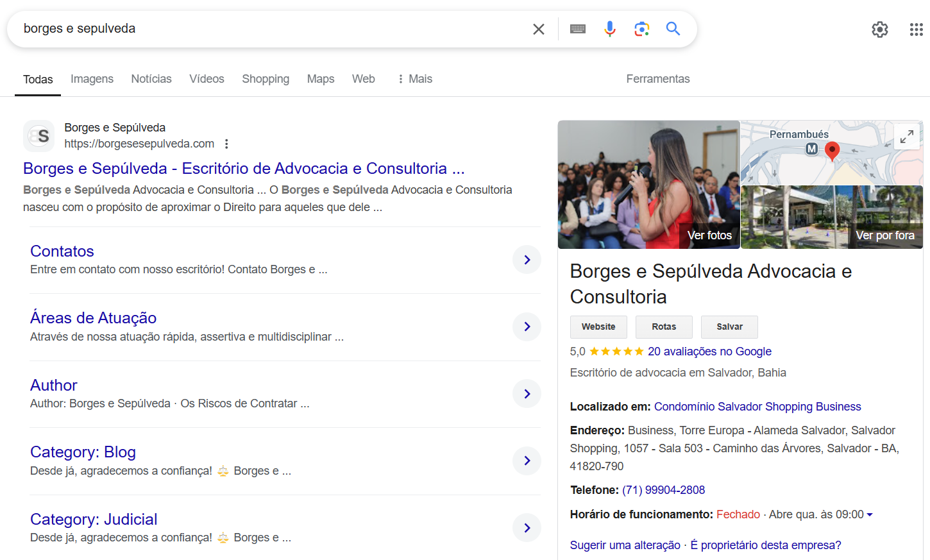This screenshot has width=930, height=560.
Task: Click the Website button in the business panel
Action: 598,327
